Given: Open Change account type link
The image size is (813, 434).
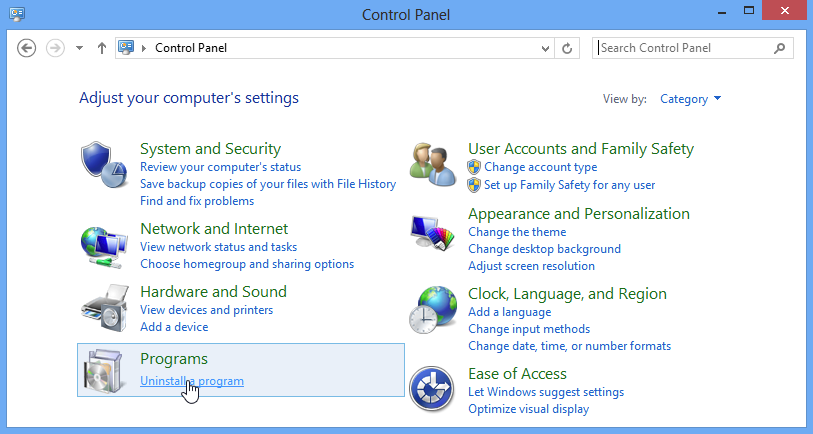Looking at the screenshot, I should pos(540,167).
